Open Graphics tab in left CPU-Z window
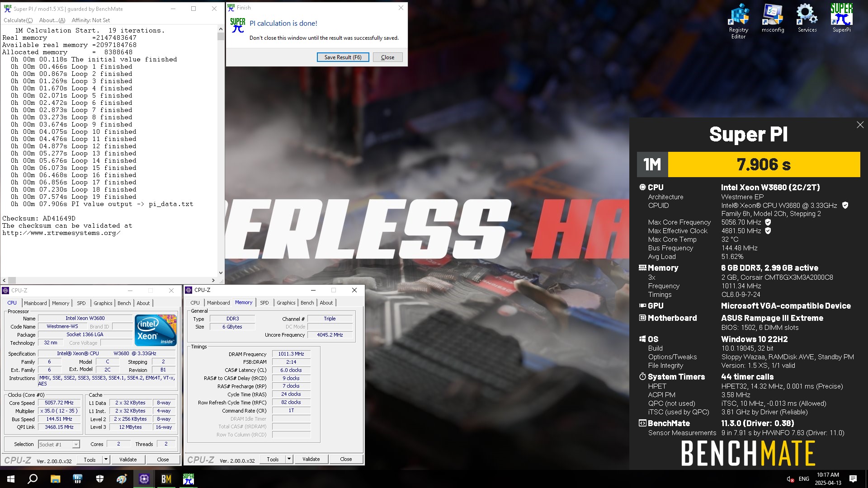 point(103,303)
